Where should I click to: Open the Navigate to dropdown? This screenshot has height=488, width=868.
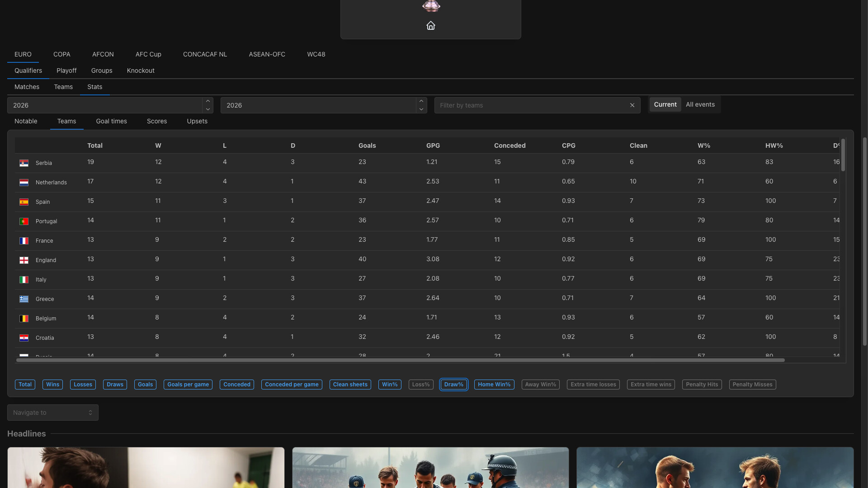click(52, 412)
